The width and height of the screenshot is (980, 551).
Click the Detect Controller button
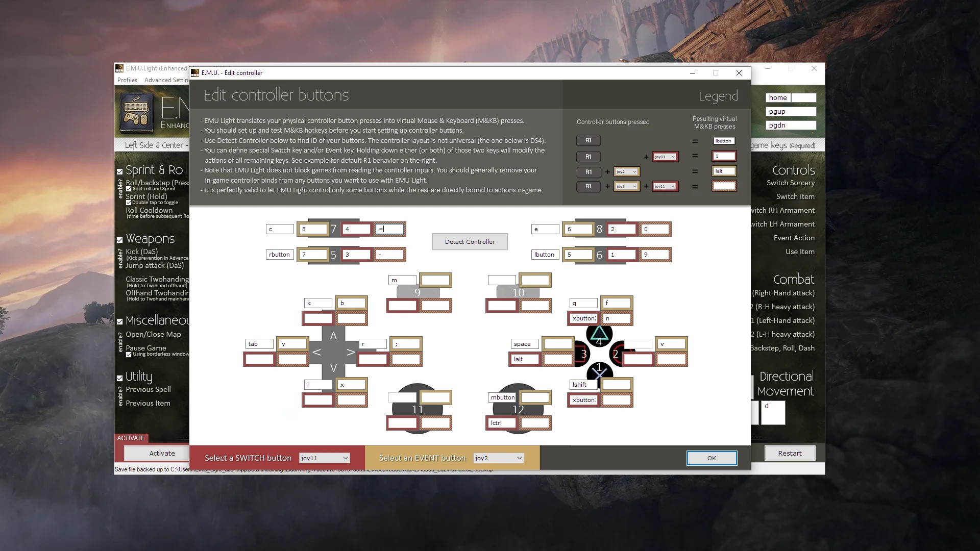470,242
